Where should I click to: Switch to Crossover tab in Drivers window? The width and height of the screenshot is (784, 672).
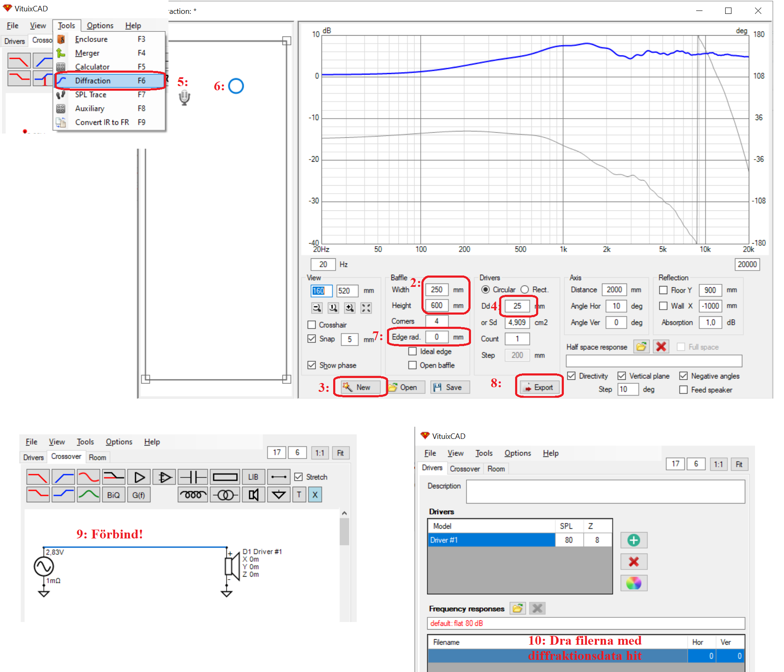465,469
